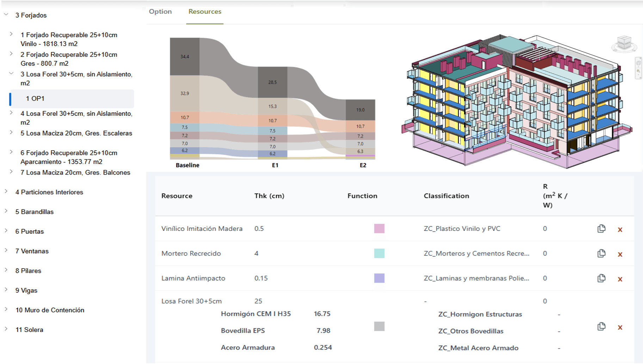643x364 pixels.
Task: Expand the 4 Particiones Interiores node
Action: 6,192
